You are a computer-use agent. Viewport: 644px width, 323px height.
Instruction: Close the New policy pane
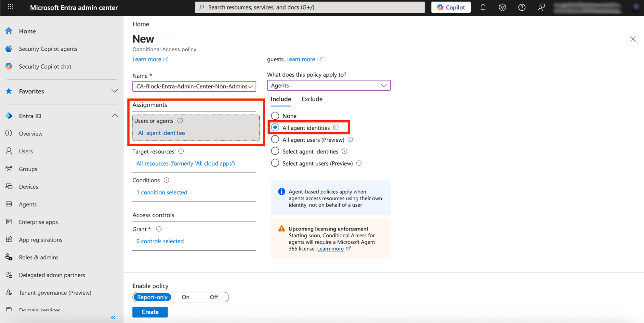pos(633,39)
